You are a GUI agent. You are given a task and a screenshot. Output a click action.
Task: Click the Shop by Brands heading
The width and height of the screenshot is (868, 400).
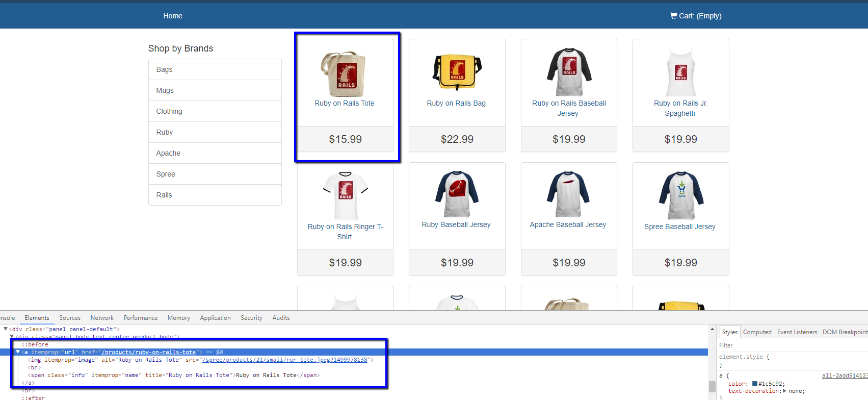(180, 48)
